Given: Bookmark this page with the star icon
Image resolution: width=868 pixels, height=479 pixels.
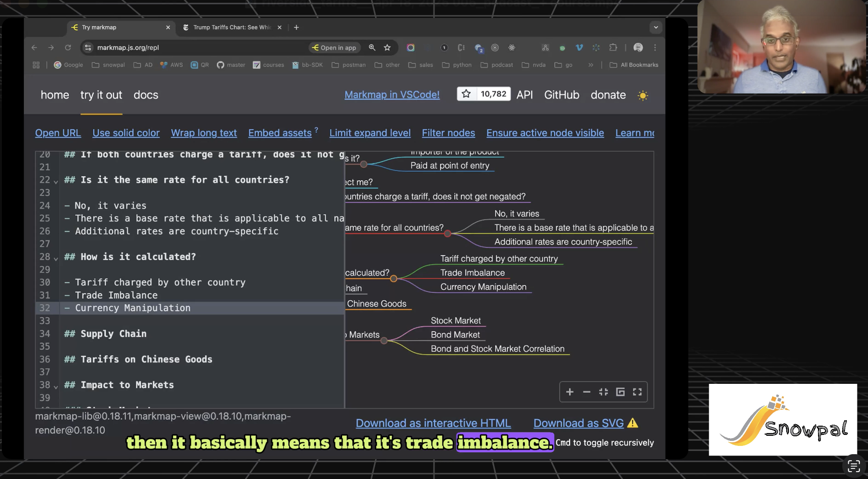Looking at the screenshot, I should (x=387, y=47).
